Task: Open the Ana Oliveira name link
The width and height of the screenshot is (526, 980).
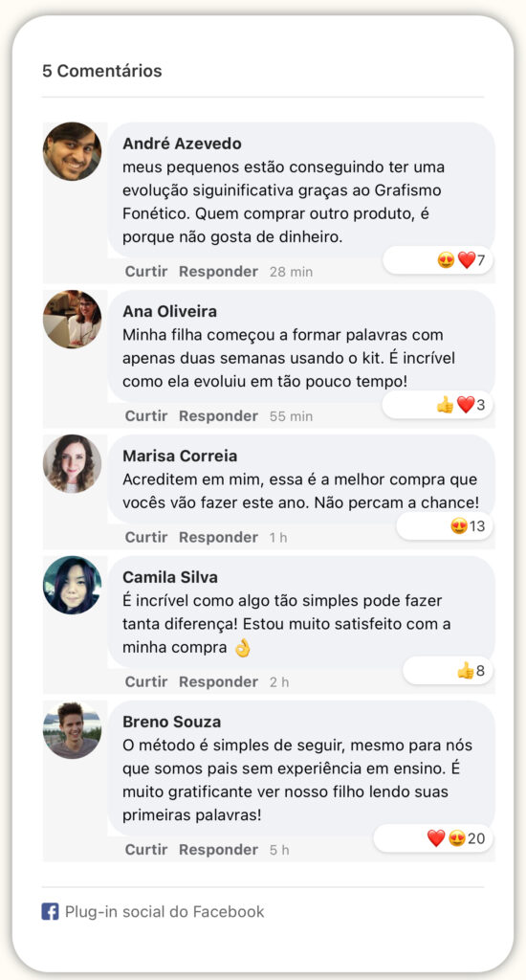Action: coord(170,311)
